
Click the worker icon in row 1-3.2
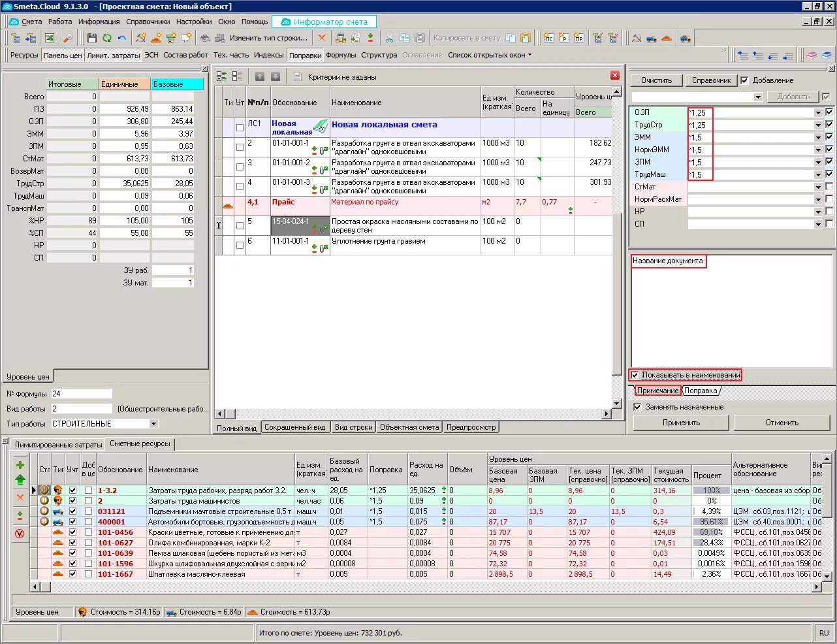(x=58, y=491)
